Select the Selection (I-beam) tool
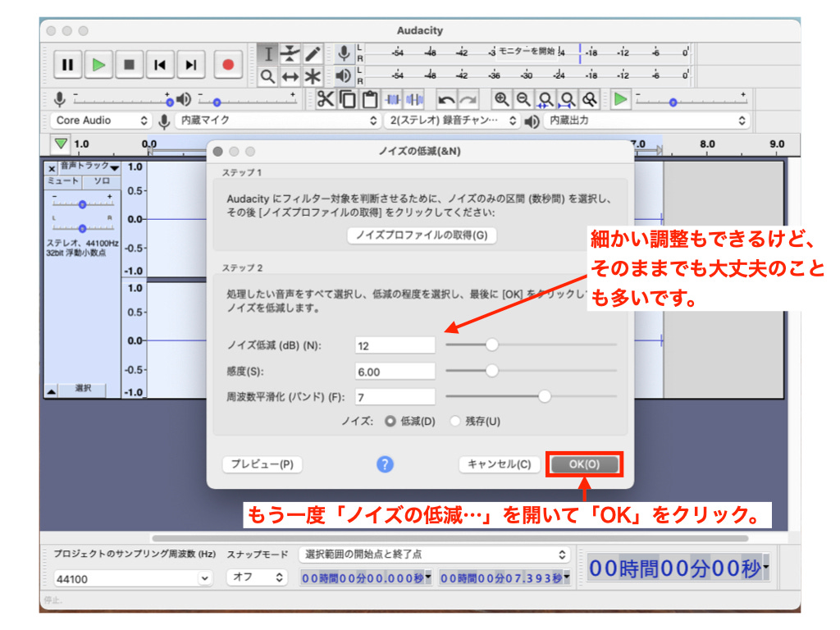The image size is (840, 630). [x=268, y=53]
